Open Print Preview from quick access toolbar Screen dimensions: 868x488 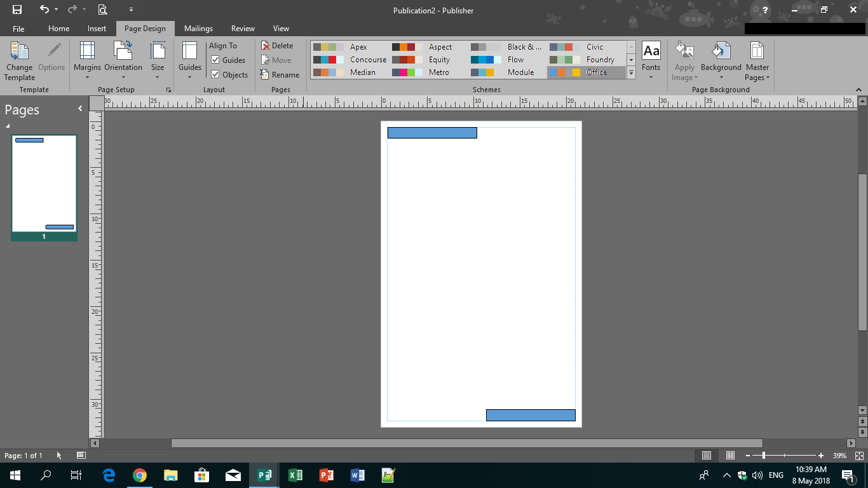[102, 10]
